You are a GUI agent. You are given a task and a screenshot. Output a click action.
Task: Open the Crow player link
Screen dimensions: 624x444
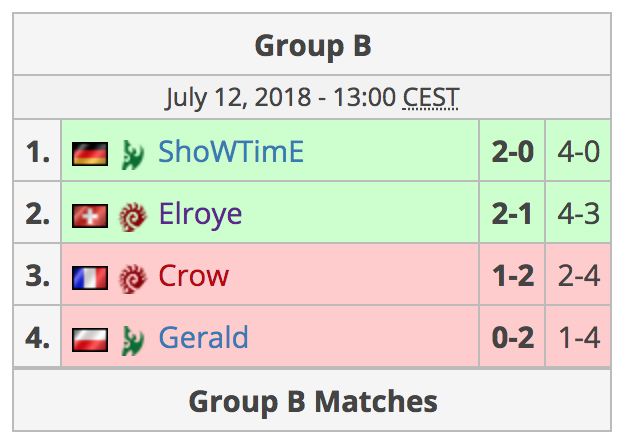(x=193, y=275)
